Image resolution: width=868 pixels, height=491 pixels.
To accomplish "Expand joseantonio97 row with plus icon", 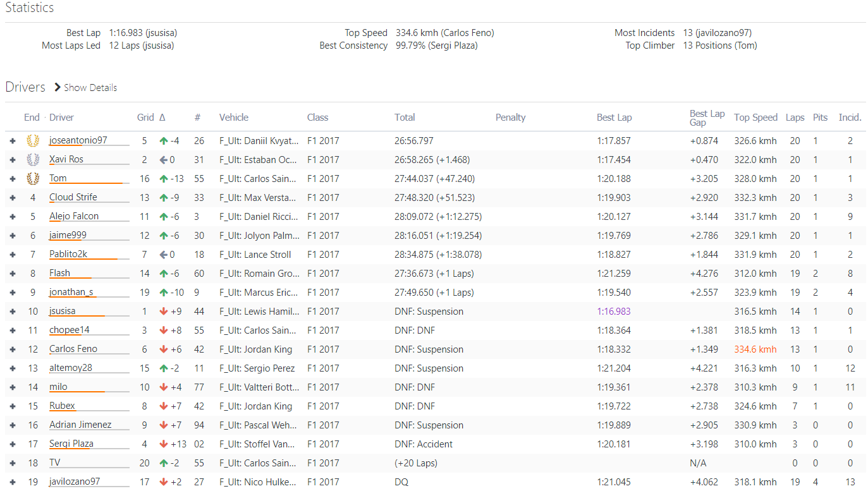I will coord(12,141).
